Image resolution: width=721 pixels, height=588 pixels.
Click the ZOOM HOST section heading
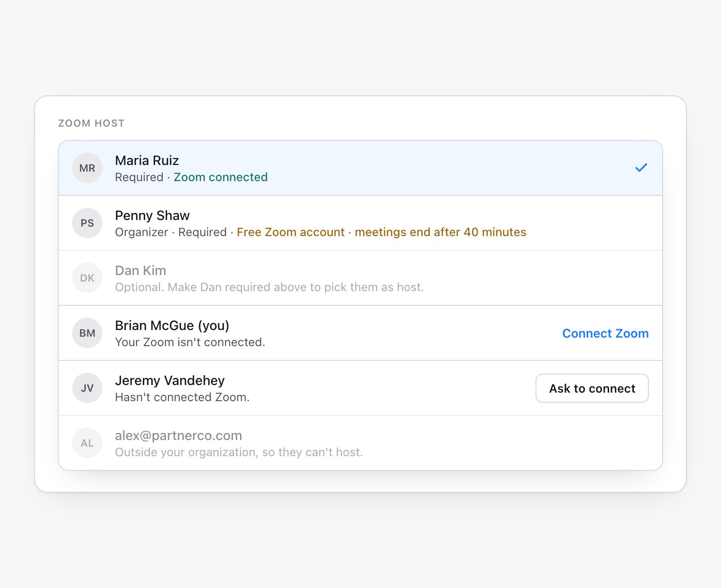91,123
